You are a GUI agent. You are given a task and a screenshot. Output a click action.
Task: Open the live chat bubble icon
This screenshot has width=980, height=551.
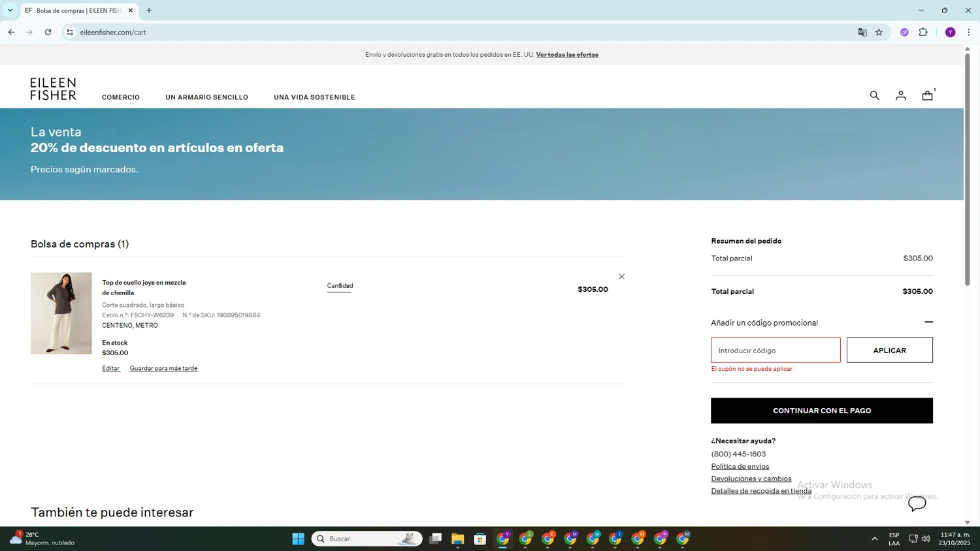coord(917,503)
